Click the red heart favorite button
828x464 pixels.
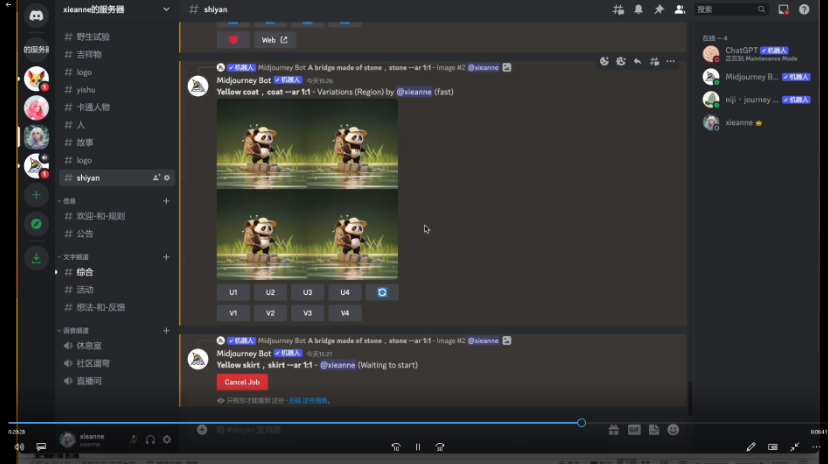(233, 40)
